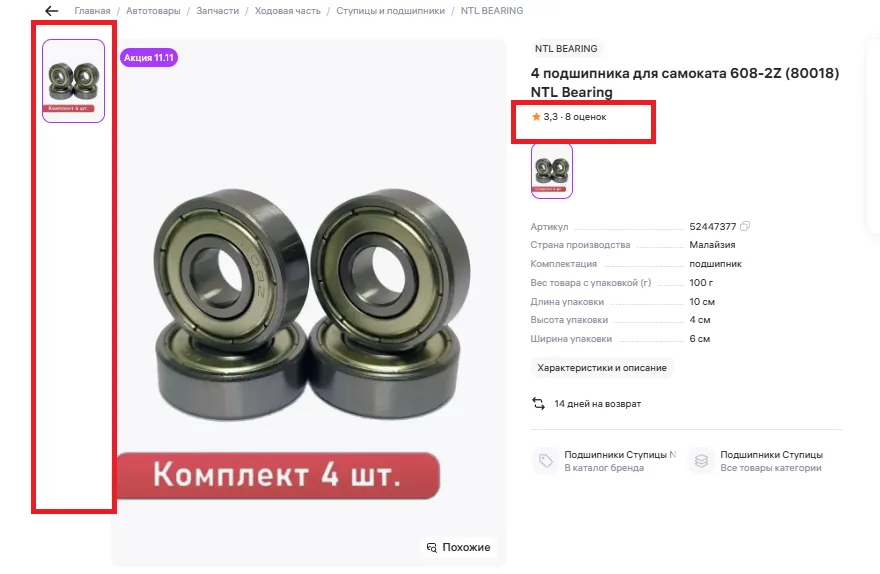The image size is (880, 574).
Task: Click the Акция 11.11 promo badge
Action: (x=149, y=57)
